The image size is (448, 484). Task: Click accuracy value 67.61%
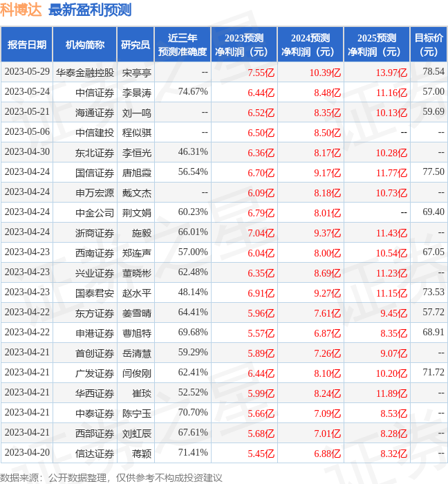[x=193, y=433]
